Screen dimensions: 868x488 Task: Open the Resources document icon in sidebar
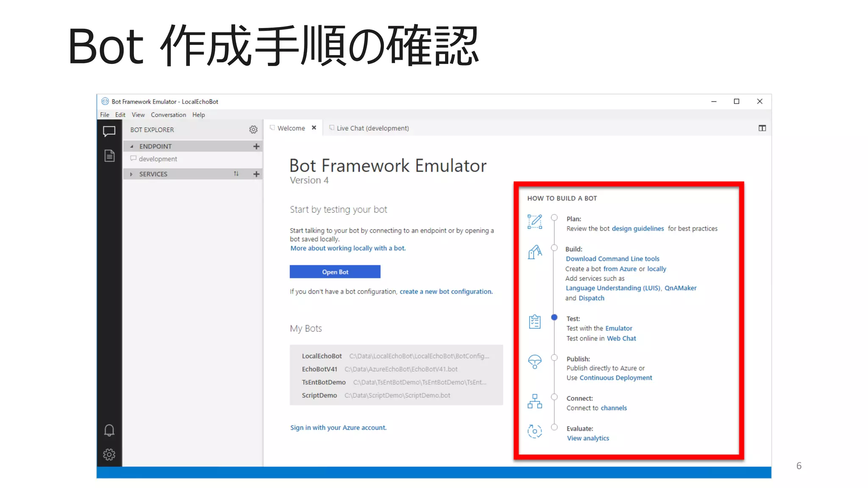click(109, 155)
